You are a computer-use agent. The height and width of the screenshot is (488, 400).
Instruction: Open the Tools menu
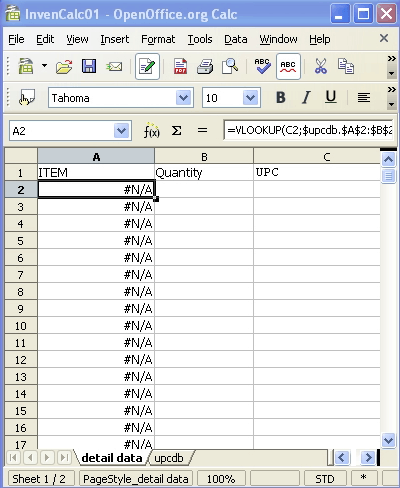pos(200,39)
